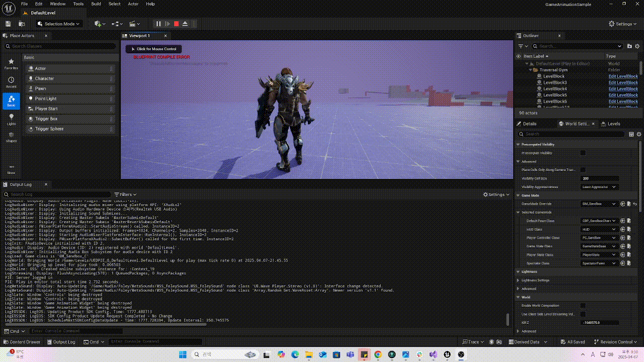Switch World Settings to property matrix view
This screenshot has width=644, height=362.
(x=631, y=134)
